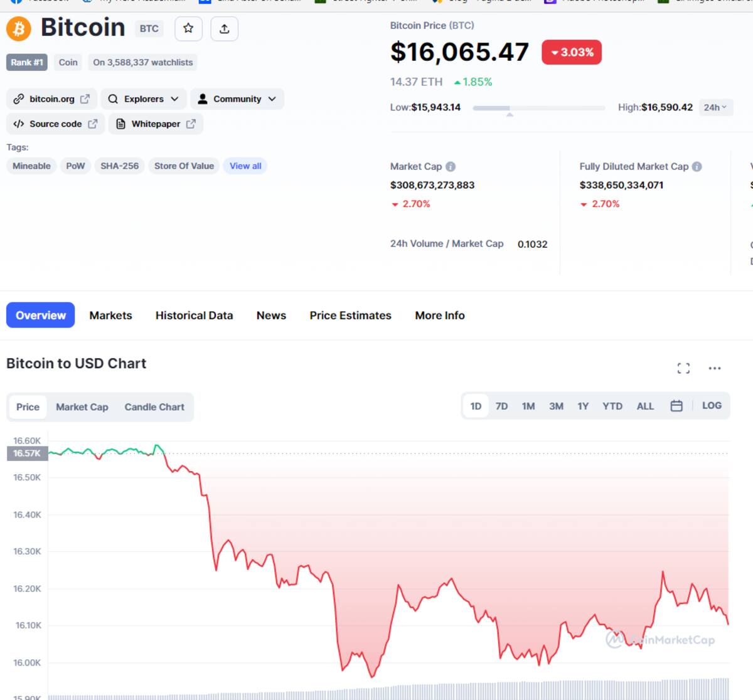Click Market Cap info icon
The image size is (753, 700).
[451, 167]
